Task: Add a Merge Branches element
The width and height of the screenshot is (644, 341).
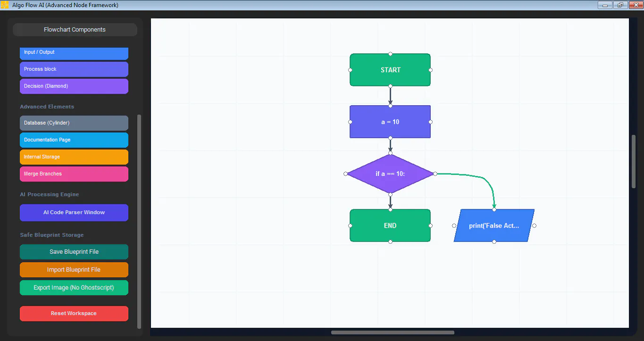Action: tap(74, 174)
